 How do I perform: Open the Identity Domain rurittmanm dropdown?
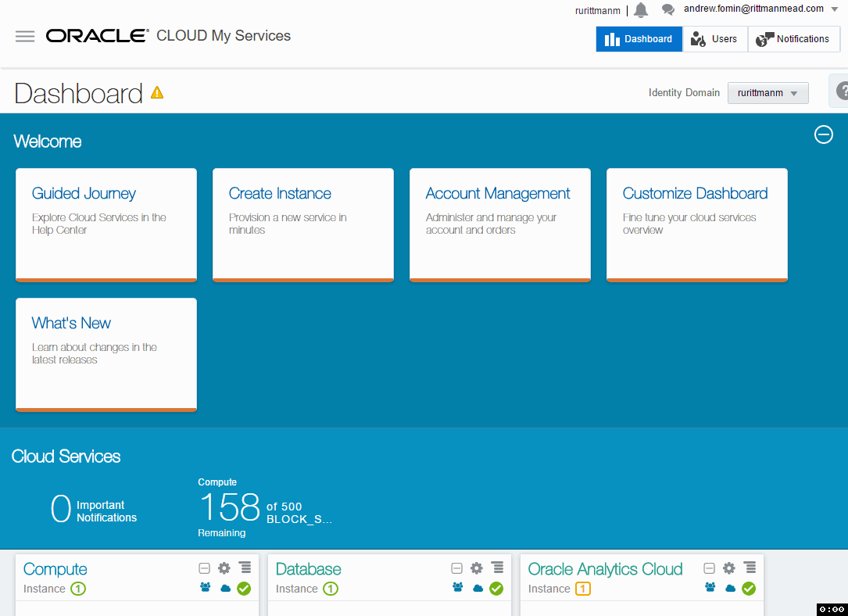[x=768, y=93]
